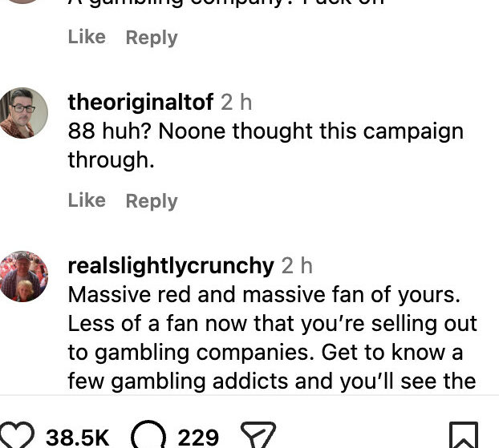Open the 229 comments count

198,437
